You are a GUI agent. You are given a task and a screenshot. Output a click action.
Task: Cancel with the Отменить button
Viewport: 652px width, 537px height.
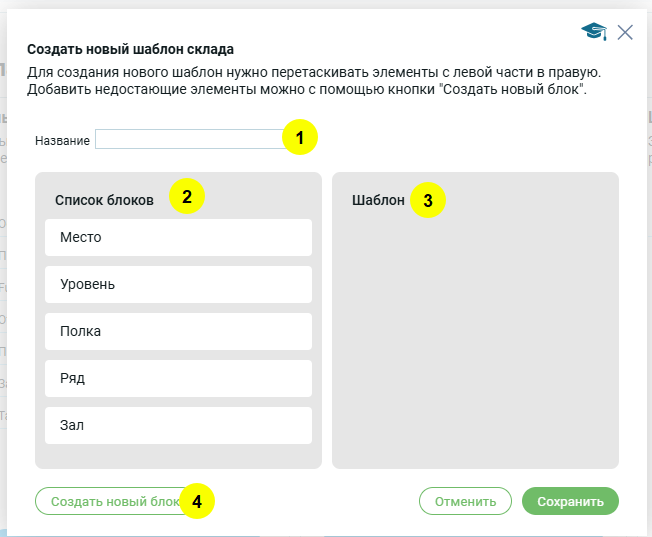(x=465, y=501)
